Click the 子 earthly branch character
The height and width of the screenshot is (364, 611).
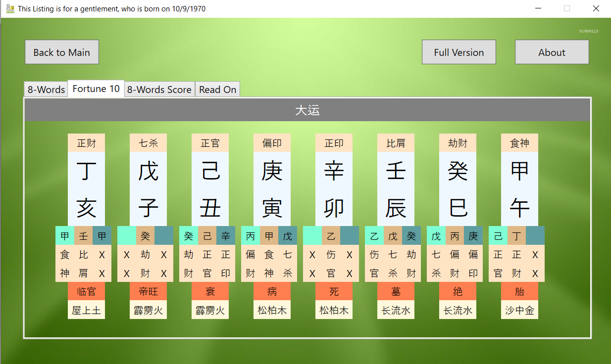148,208
